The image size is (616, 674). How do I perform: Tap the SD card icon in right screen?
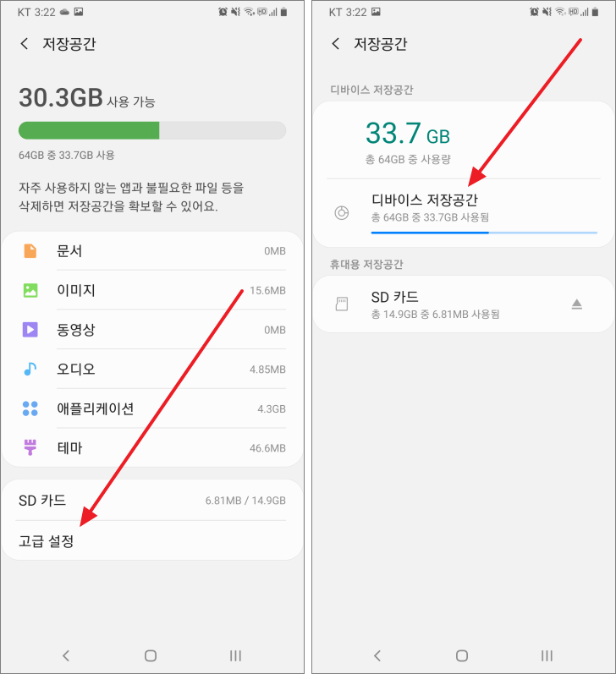pos(342,304)
